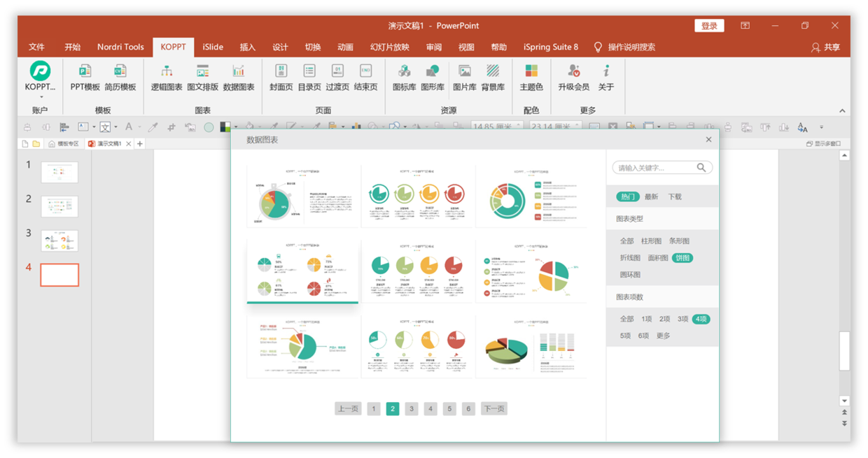
Task: Click the 显示多窗口 option
Action: pos(823,144)
